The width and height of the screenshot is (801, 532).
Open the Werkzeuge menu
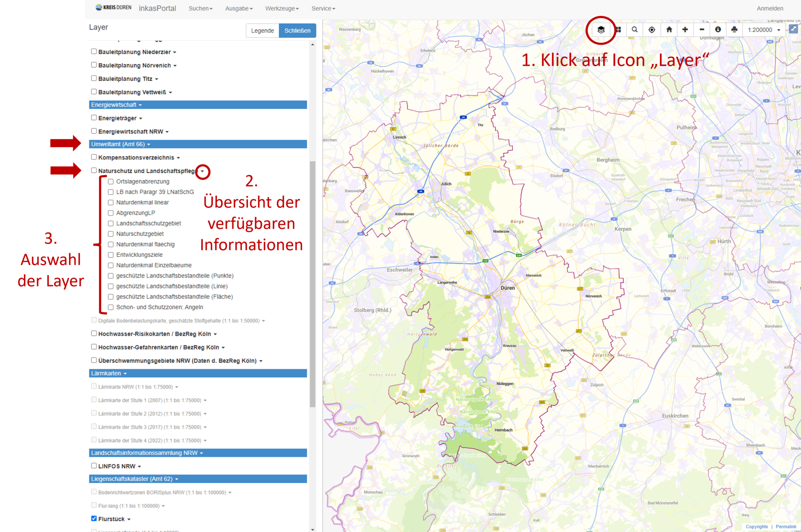point(282,8)
